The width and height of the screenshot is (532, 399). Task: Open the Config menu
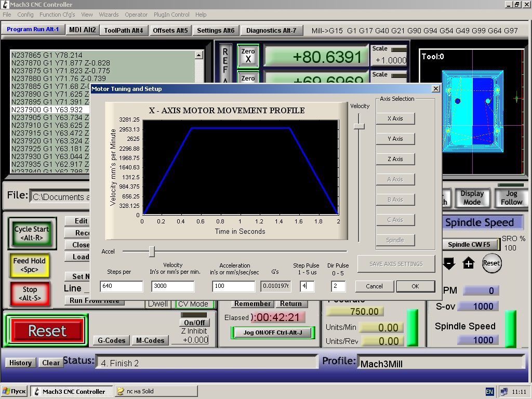click(x=25, y=15)
